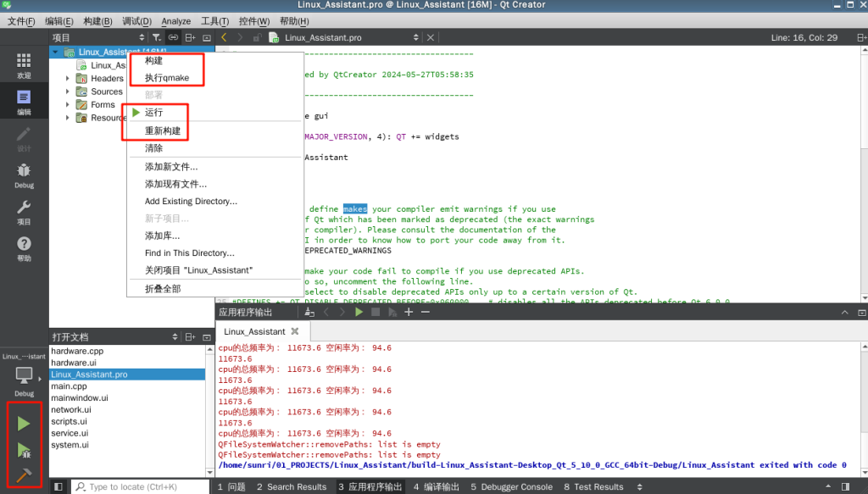
Task: Expand the Headers folder in project tree
Action: point(68,79)
